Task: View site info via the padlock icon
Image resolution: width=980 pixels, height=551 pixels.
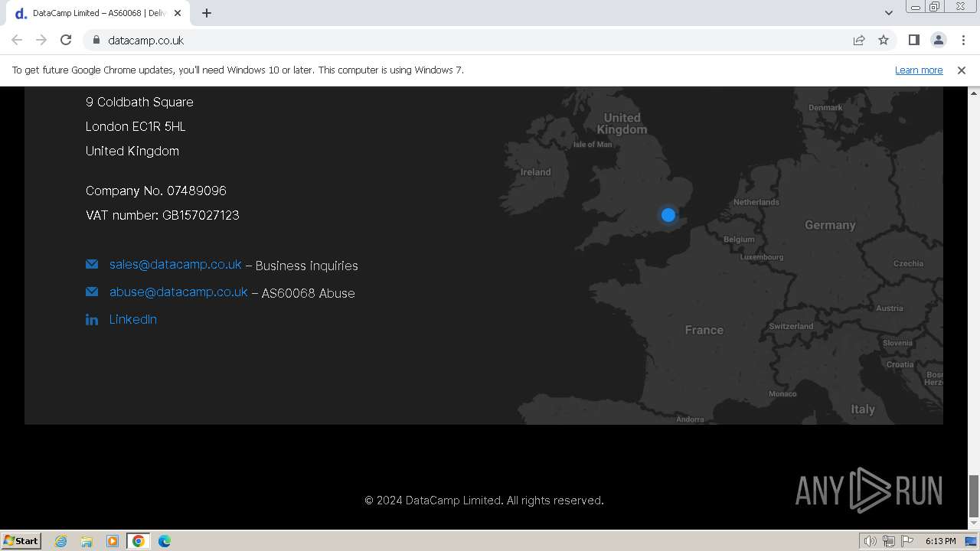Action: 96,40
